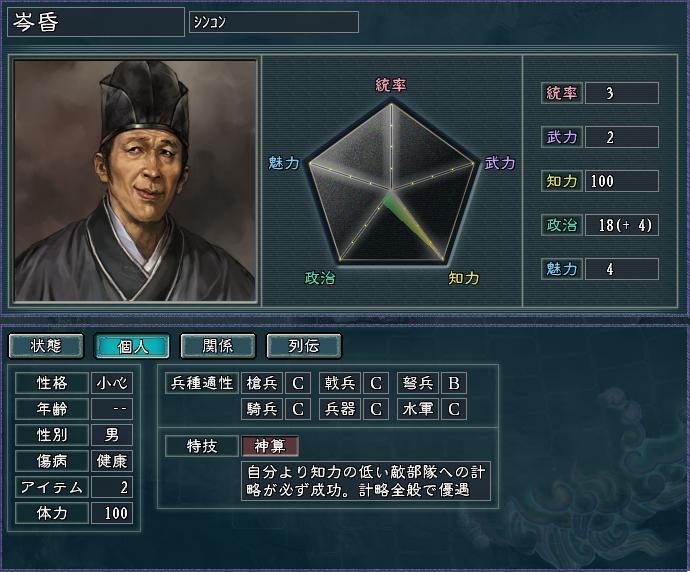Open the 列伝 biography tab

[304, 346]
